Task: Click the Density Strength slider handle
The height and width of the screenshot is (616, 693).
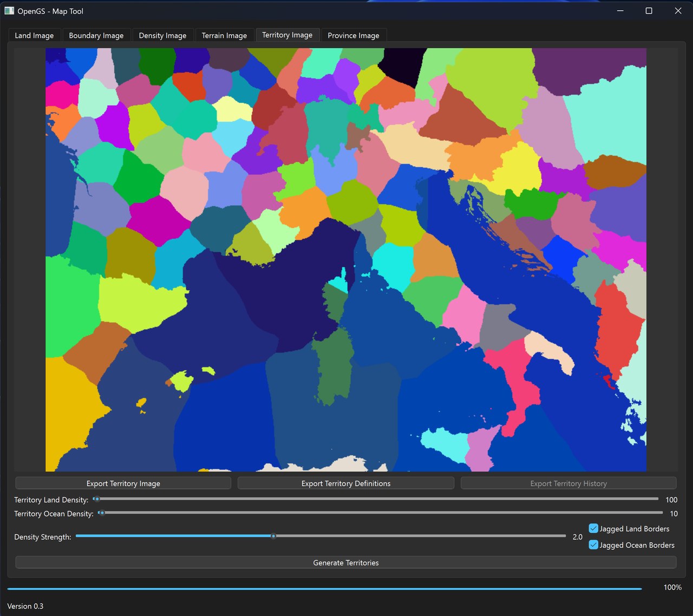Action: coord(273,536)
